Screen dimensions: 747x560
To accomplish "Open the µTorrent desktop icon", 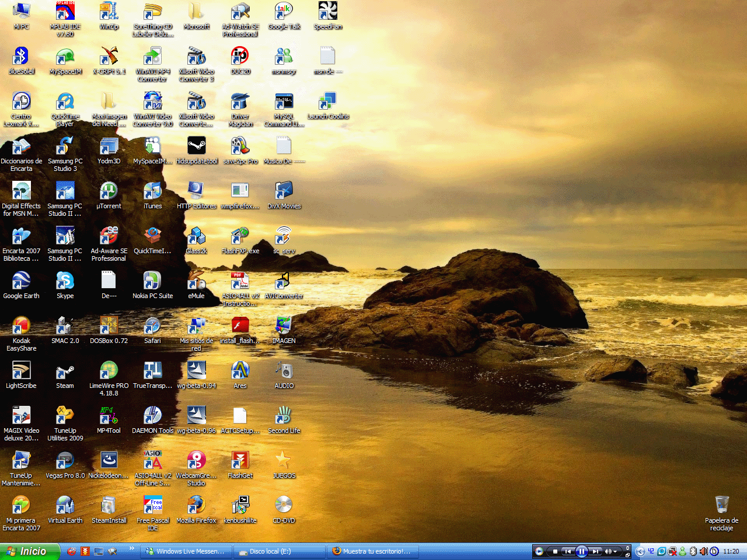I will [x=109, y=192].
